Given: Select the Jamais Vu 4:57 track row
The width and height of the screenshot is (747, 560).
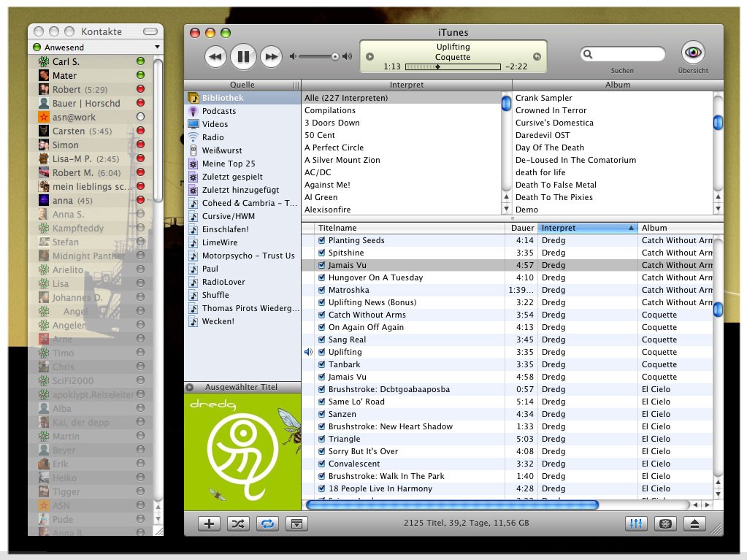Looking at the screenshot, I should coord(507,265).
